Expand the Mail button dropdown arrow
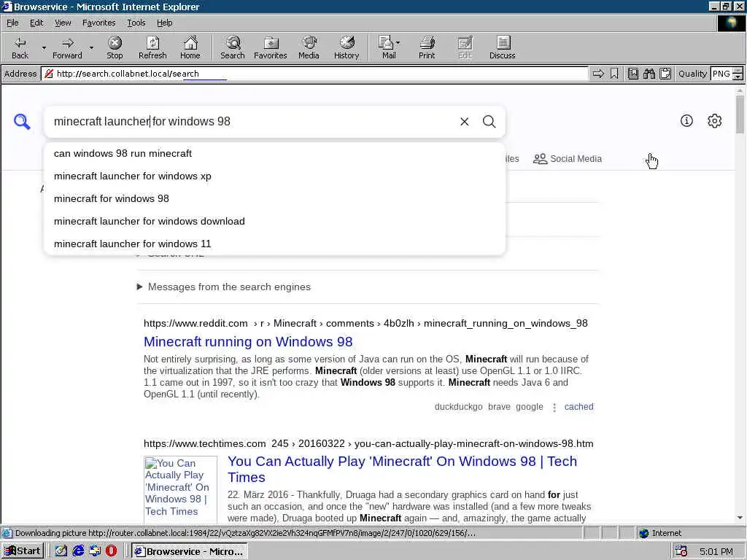 [x=398, y=43]
